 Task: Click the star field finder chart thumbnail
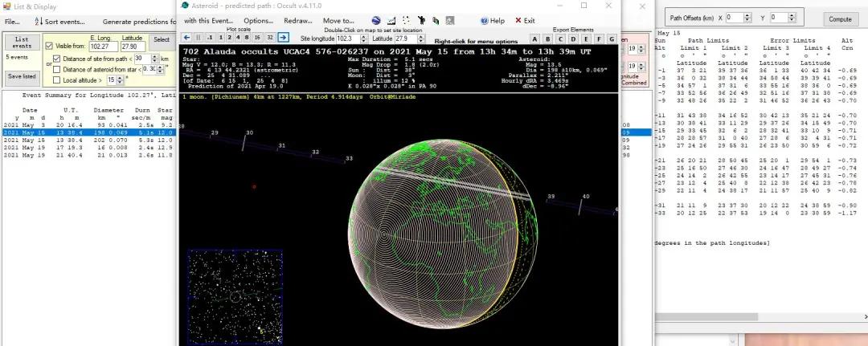[x=235, y=296]
